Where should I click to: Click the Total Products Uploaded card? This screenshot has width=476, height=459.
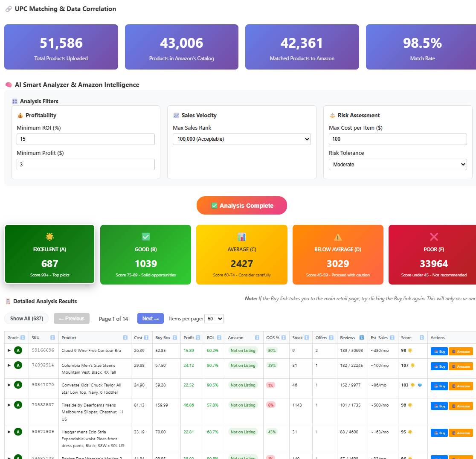point(61,47)
